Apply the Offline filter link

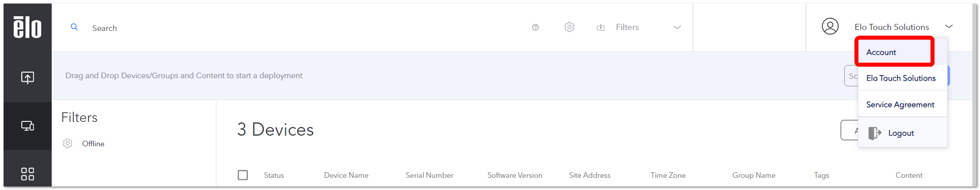[93, 144]
